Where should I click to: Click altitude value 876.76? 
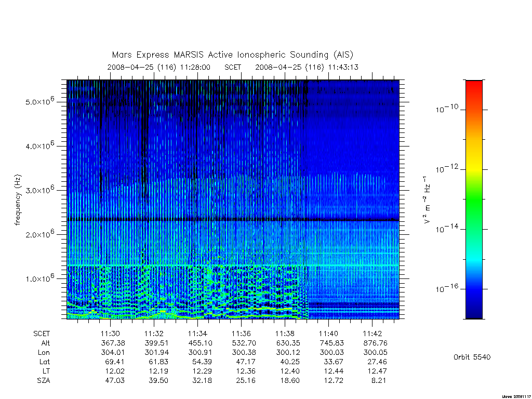click(375, 343)
